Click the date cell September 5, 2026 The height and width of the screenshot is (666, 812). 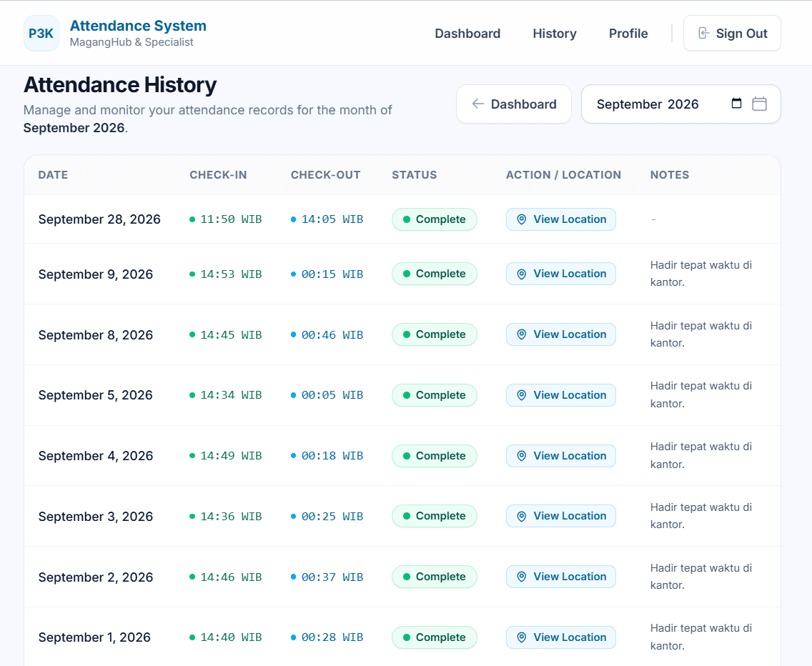coord(96,395)
